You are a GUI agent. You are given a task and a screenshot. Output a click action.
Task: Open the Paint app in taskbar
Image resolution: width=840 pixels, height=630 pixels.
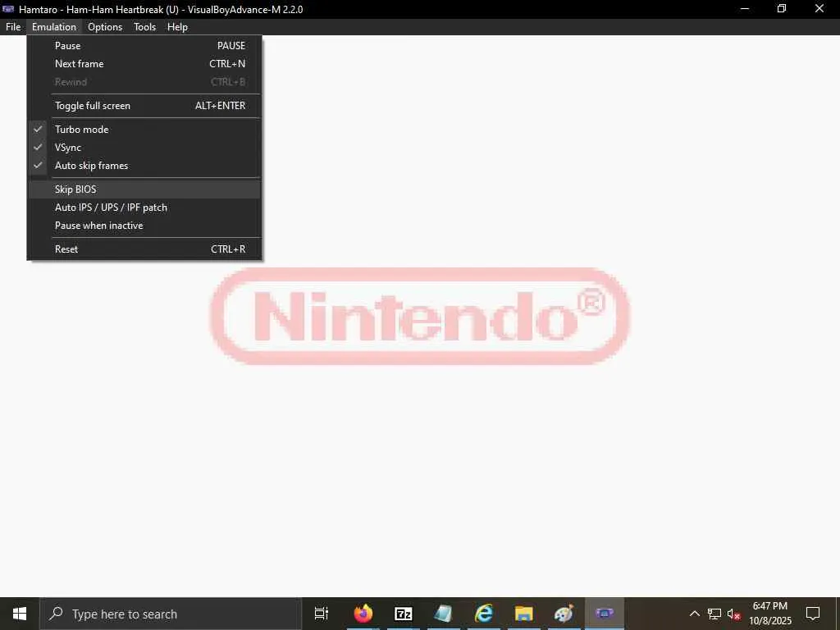[x=564, y=614]
